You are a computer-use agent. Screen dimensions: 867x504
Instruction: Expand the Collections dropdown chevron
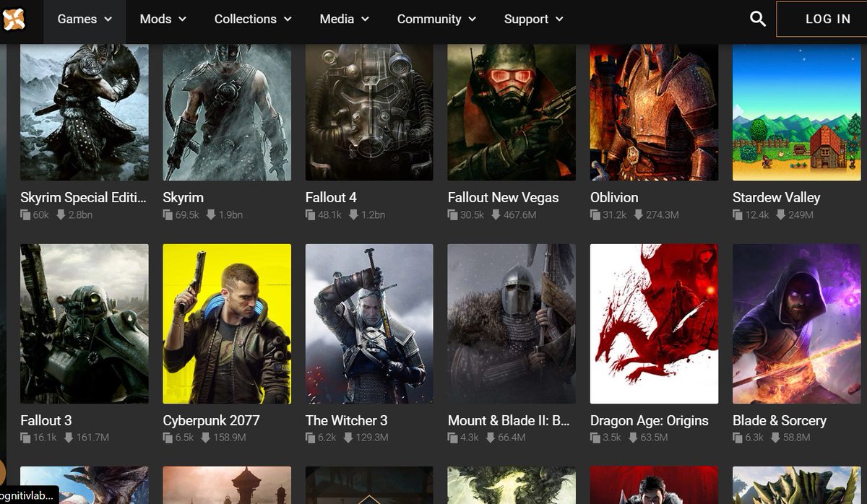(x=287, y=19)
